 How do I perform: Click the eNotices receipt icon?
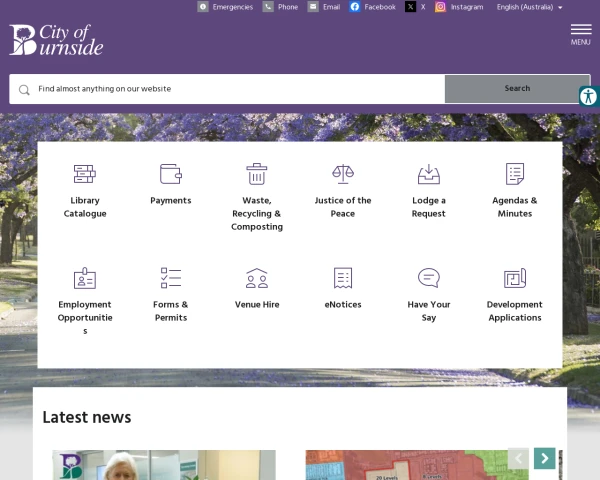(343, 278)
